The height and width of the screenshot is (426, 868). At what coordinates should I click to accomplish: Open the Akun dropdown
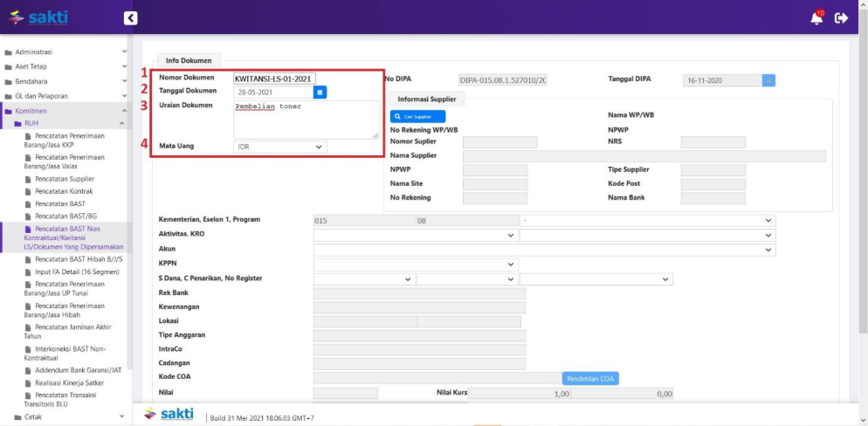pyautogui.click(x=544, y=250)
